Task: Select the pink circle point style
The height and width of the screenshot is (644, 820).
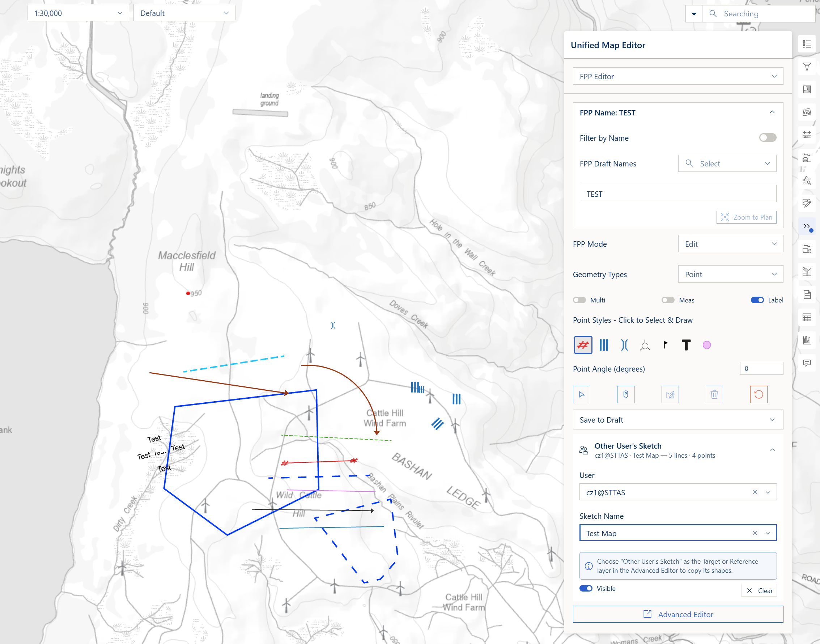Action: click(x=706, y=345)
